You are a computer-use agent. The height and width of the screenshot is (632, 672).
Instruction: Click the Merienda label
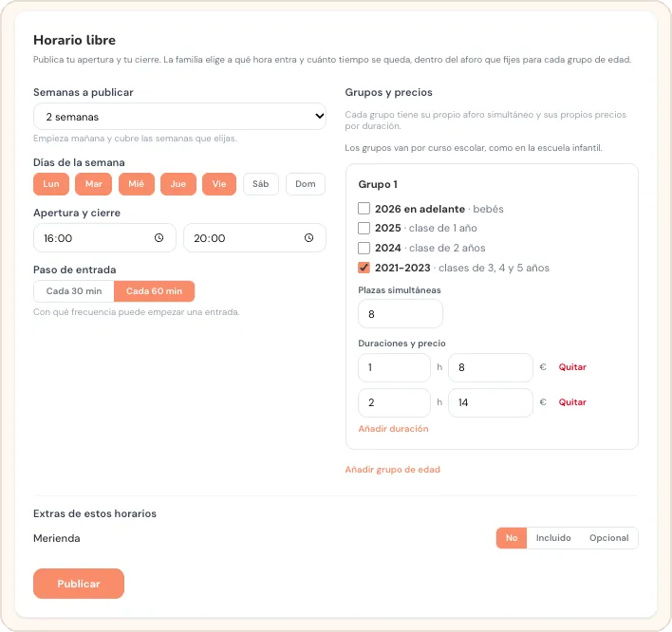tap(57, 538)
